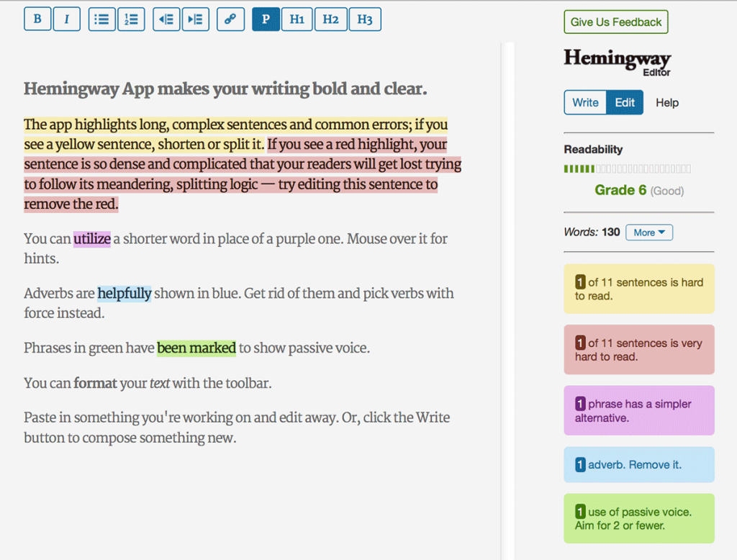Viewport: 737px width, 560px height.
Task: Toggle italic formatting in the toolbar
Action: click(x=67, y=19)
